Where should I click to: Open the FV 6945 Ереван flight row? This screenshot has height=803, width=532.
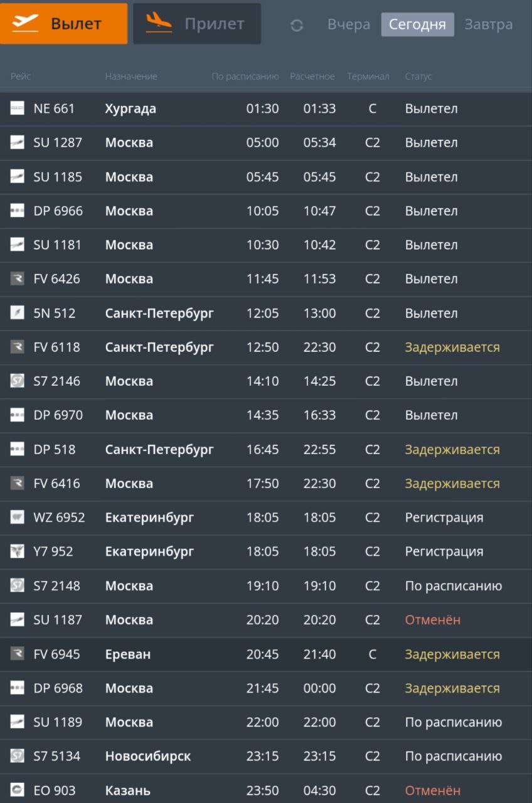[266, 654]
